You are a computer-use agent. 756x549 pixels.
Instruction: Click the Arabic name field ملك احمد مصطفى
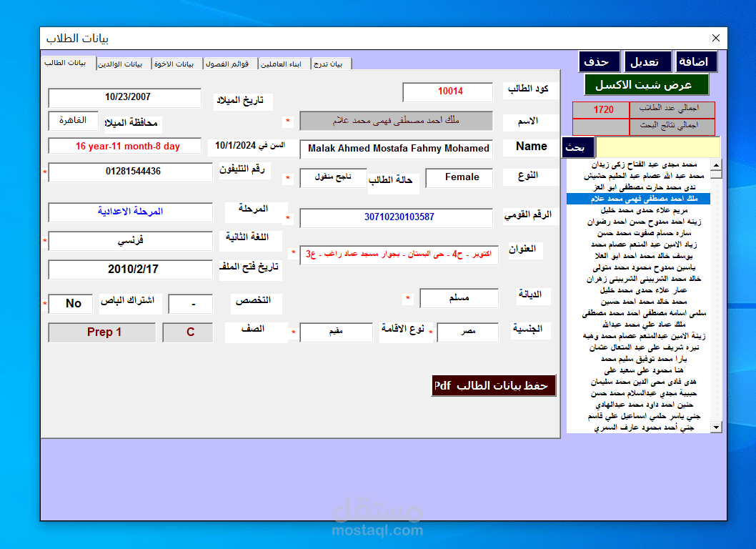(x=397, y=121)
